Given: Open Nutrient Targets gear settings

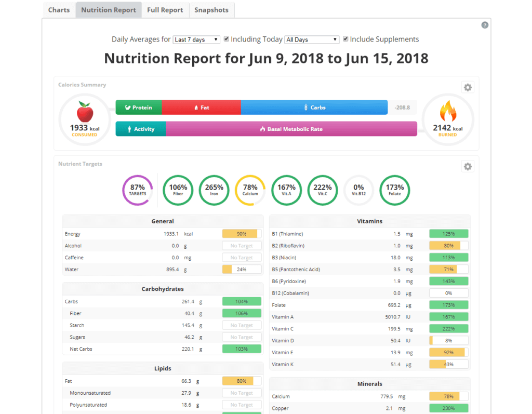Looking at the screenshot, I should pos(468,166).
